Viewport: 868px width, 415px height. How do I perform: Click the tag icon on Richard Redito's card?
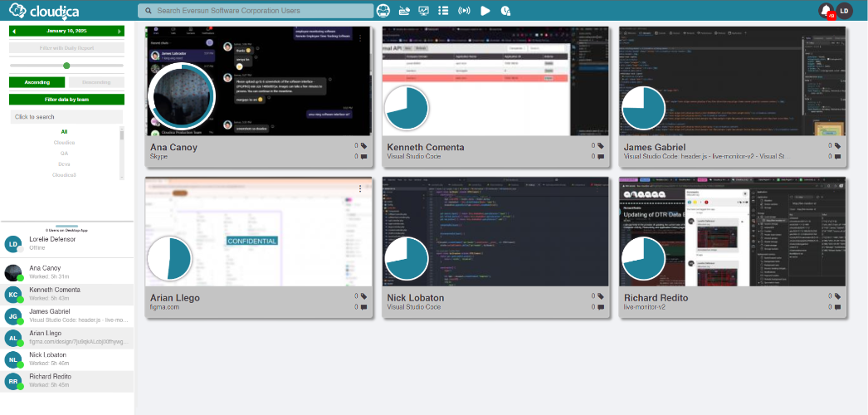click(837, 296)
